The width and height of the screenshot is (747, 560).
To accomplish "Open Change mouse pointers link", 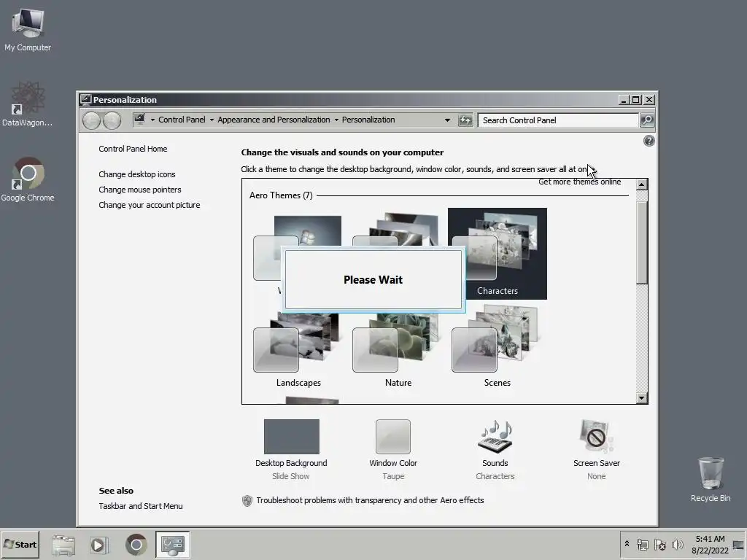I will [139, 190].
